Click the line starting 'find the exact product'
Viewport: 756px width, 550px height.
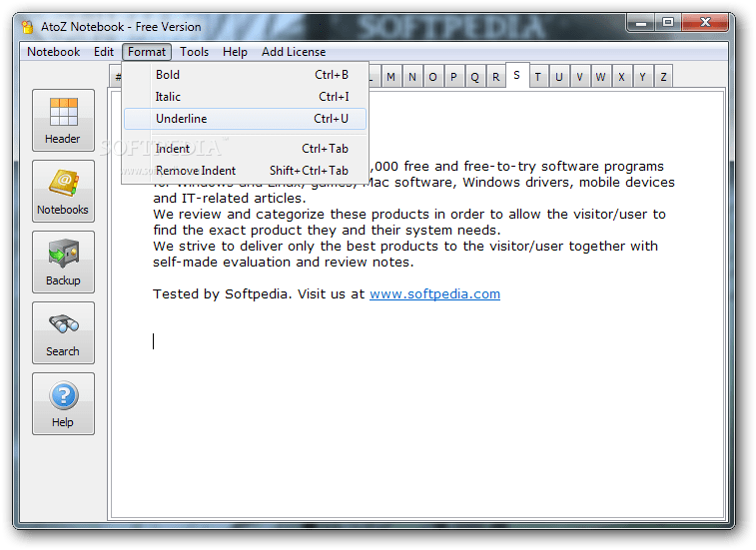[327, 230]
